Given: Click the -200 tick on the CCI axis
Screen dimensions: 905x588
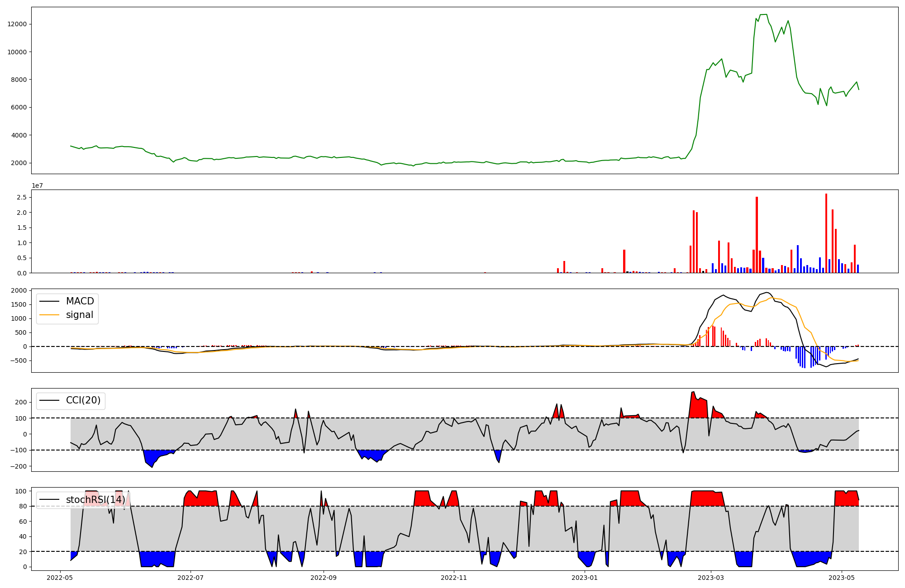Looking at the screenshot, I should pos(18,466).
